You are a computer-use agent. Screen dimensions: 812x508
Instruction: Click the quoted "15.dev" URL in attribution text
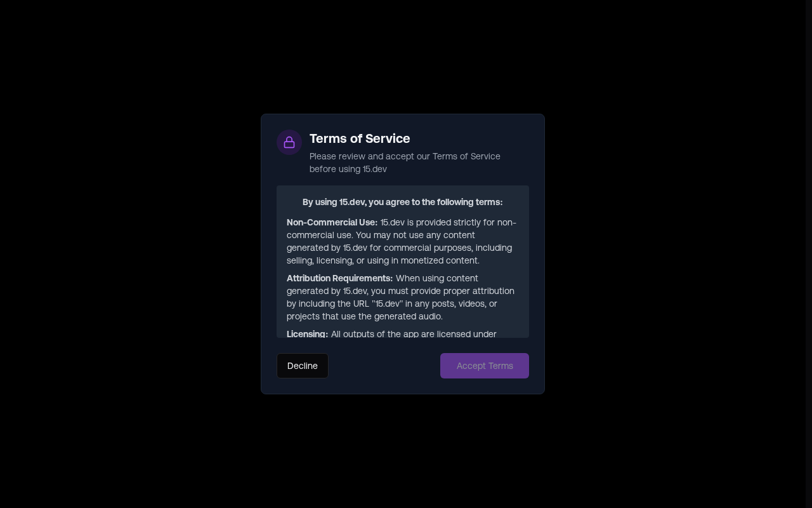click(388, 304)
